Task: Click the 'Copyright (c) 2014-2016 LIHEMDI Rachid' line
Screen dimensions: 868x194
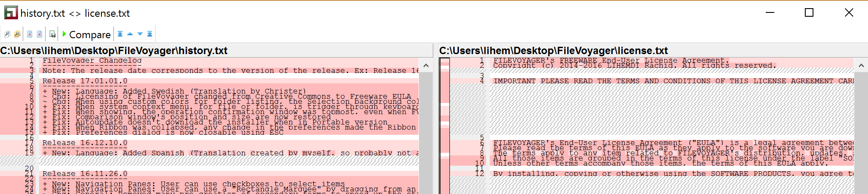Action: point(635,65)
